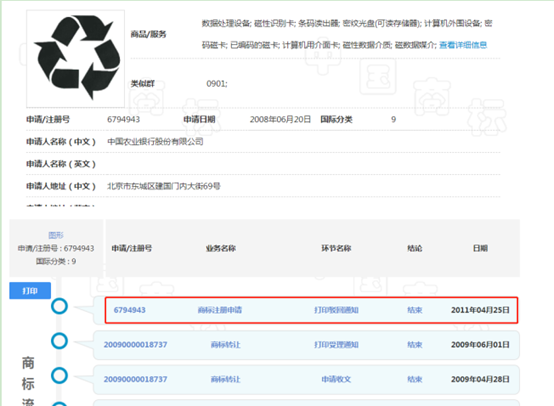Open application number 6794943 in the flow row
The width and height of the screenshot is (554, 406).
click(129, 310)
